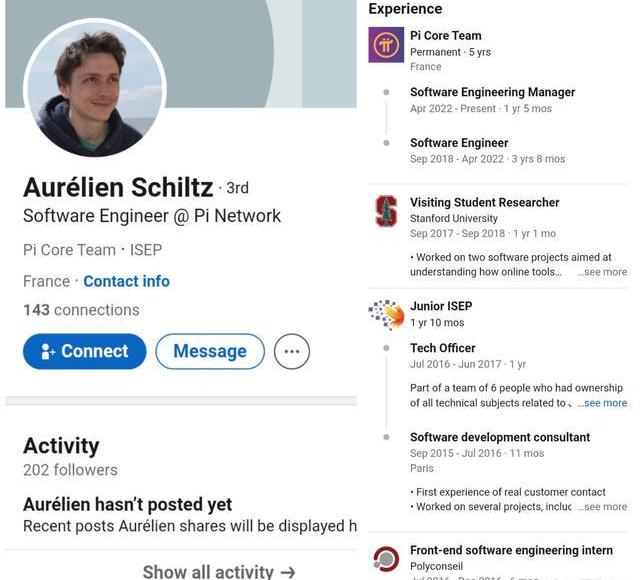View Aurélien Schiltz's profile photo
640x580 pixels.
point(95,89)
